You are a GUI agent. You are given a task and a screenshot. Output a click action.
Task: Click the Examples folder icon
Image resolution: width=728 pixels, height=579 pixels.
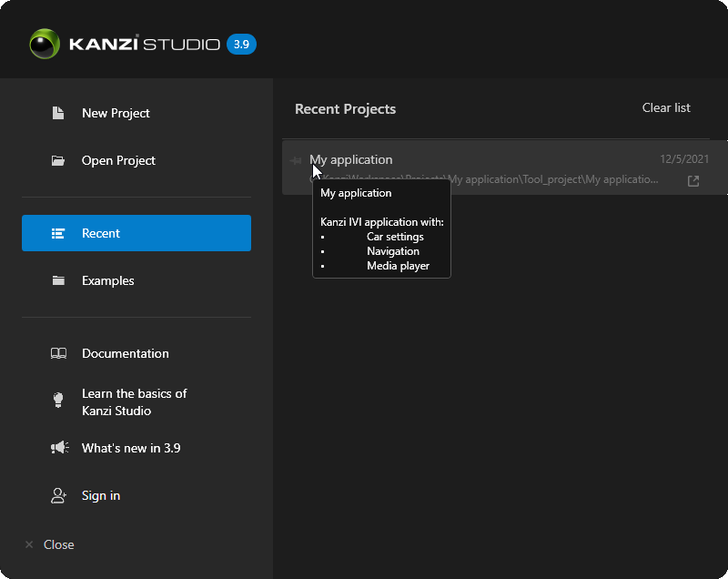click(58, 280)
